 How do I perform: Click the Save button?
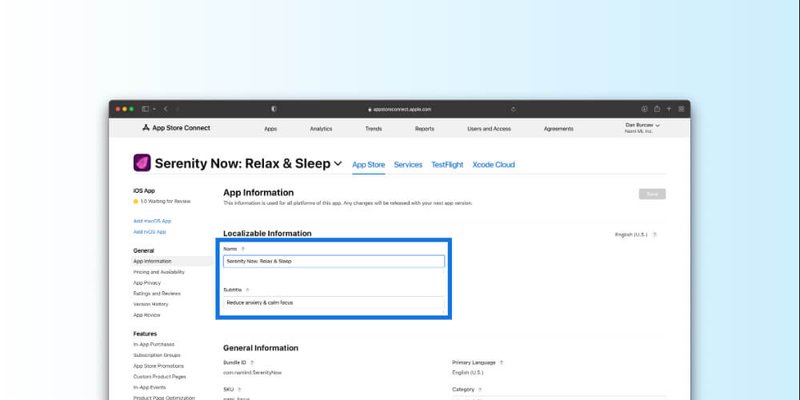[x=652, y=194]
